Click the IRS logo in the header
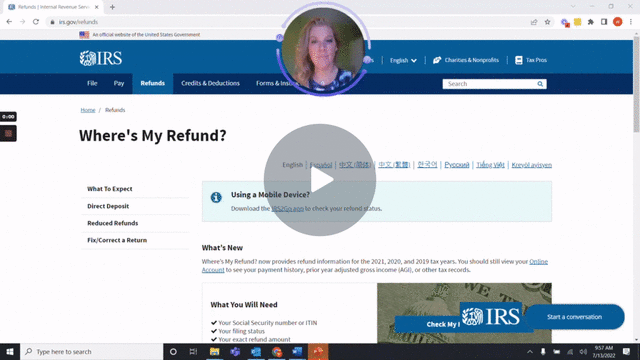 pos(101,58)
